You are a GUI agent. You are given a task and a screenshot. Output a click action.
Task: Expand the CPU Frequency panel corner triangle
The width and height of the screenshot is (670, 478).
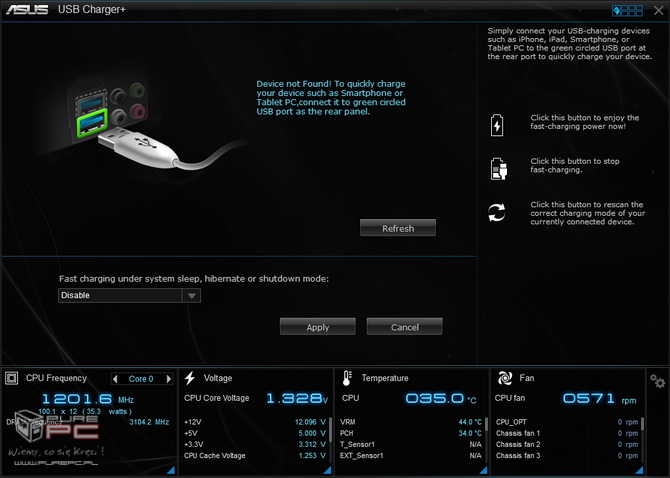pos(171,470)
